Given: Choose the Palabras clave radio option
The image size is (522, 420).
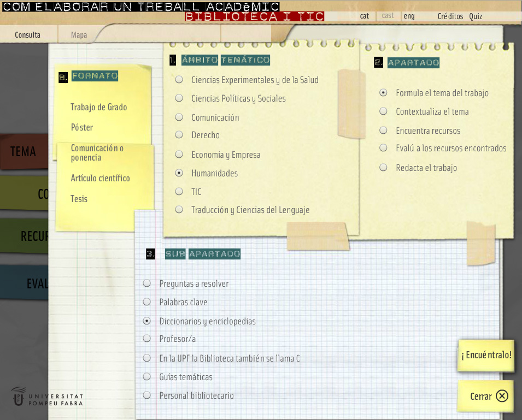Looking at the screenshot, I should click(147, 301).
